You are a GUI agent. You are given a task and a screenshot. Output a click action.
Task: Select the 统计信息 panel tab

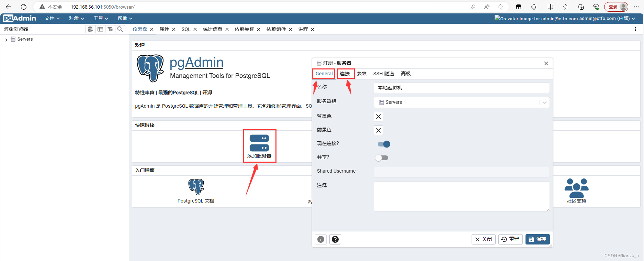pyautogui.click(x=213, y=30)
